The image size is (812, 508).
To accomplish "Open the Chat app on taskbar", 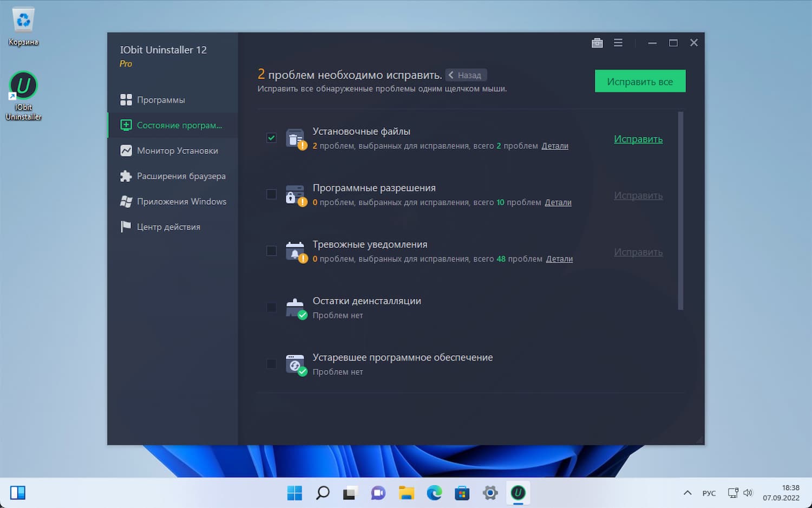I will [378, 493].
